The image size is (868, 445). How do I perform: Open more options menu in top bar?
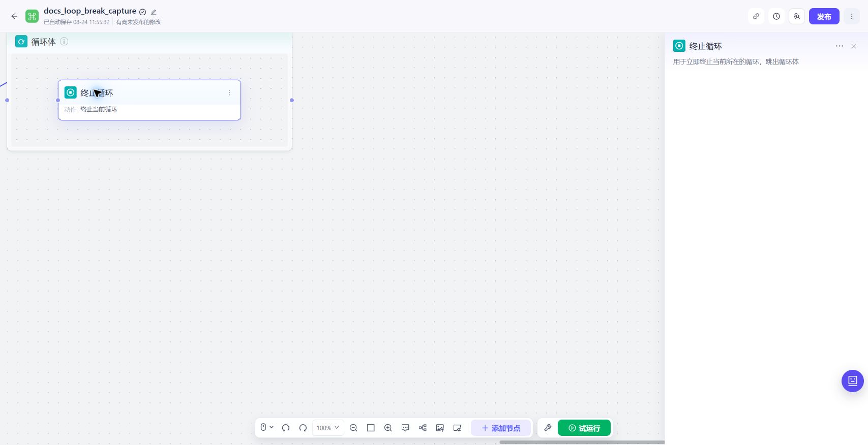pos(852,16)
